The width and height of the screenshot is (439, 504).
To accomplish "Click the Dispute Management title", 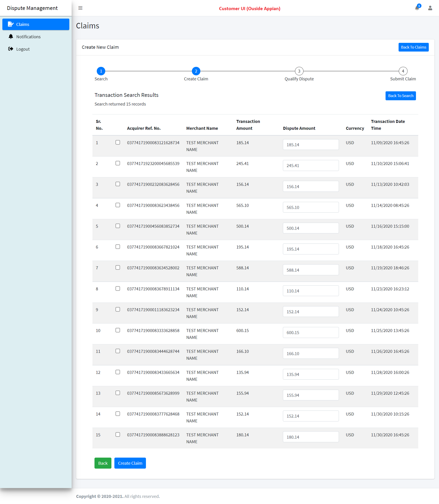I will pyautogui.click(x=32, y=8).
